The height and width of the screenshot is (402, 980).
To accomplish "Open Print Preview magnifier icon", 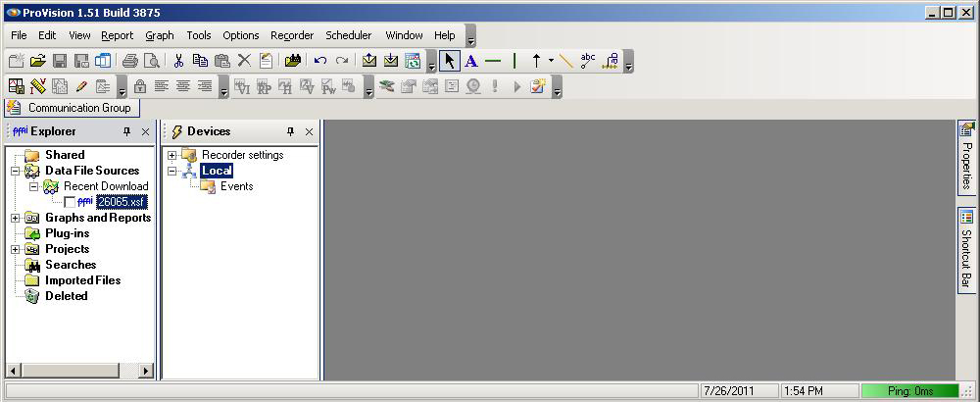I will pyautogui.click(x=151, y=61).
